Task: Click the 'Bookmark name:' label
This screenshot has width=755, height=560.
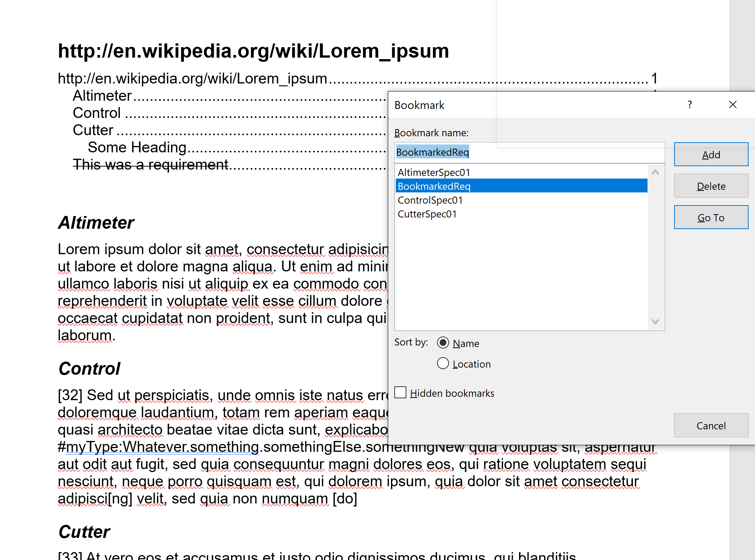Action: tap(431, 133)
